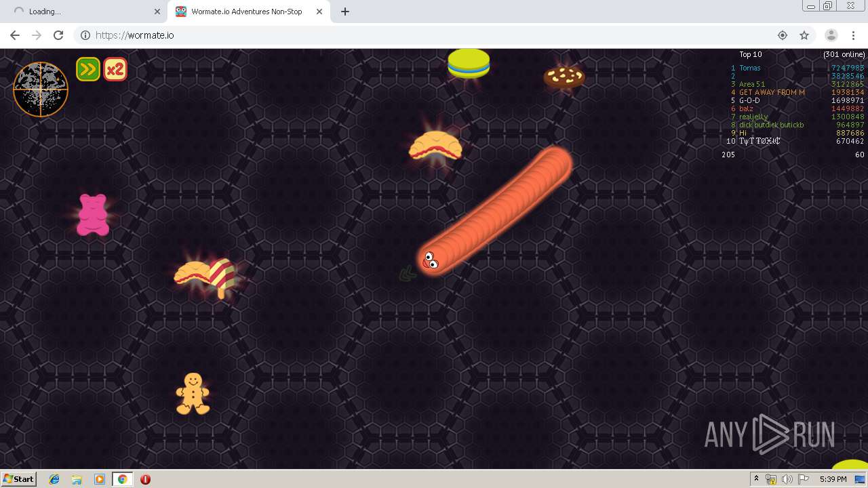View site information next to the URL
The width and height of the screenshot is (868, 488).
click(85, 35)
